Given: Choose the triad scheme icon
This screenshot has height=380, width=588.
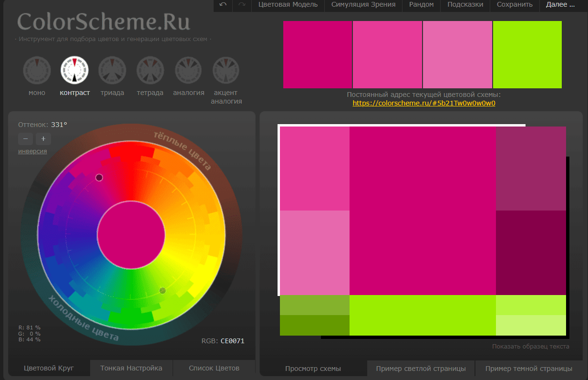Looking at the screenshot, I should pos(112,70).
